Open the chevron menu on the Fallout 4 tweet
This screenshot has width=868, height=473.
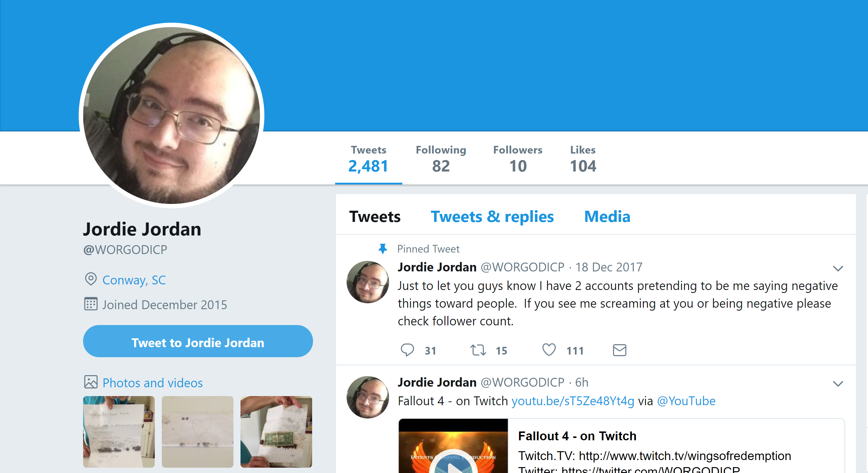click(x=838, y=383)
